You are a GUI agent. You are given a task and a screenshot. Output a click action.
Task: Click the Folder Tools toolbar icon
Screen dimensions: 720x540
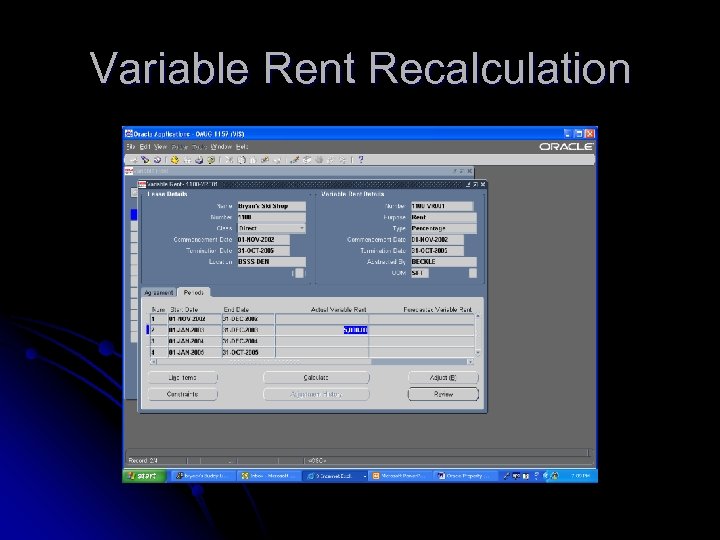point(343,160)
